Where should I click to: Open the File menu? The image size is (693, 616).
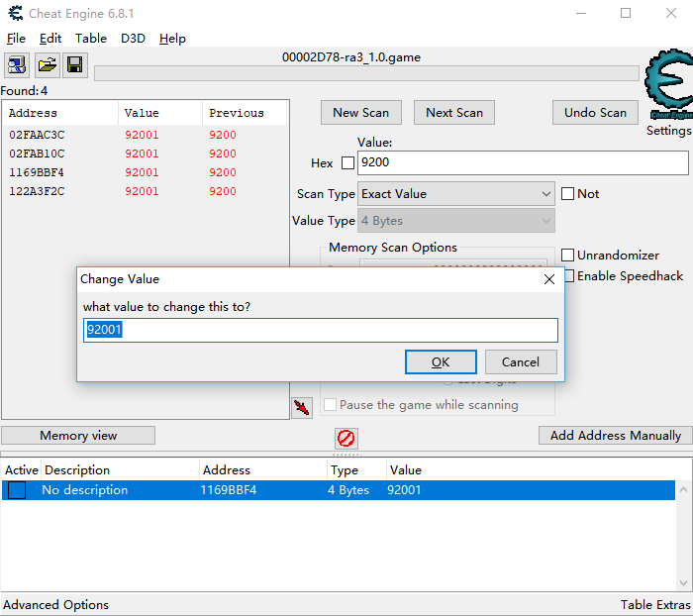point(17,39)
